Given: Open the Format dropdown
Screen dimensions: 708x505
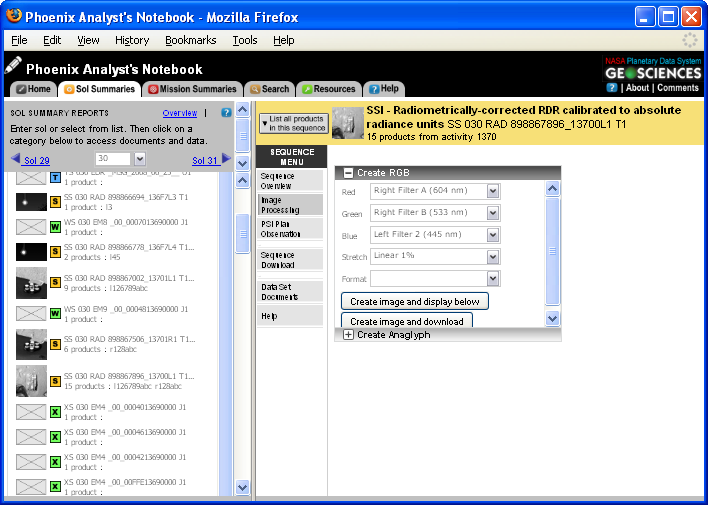Looking at the screenshot, I should coord(492,279).
